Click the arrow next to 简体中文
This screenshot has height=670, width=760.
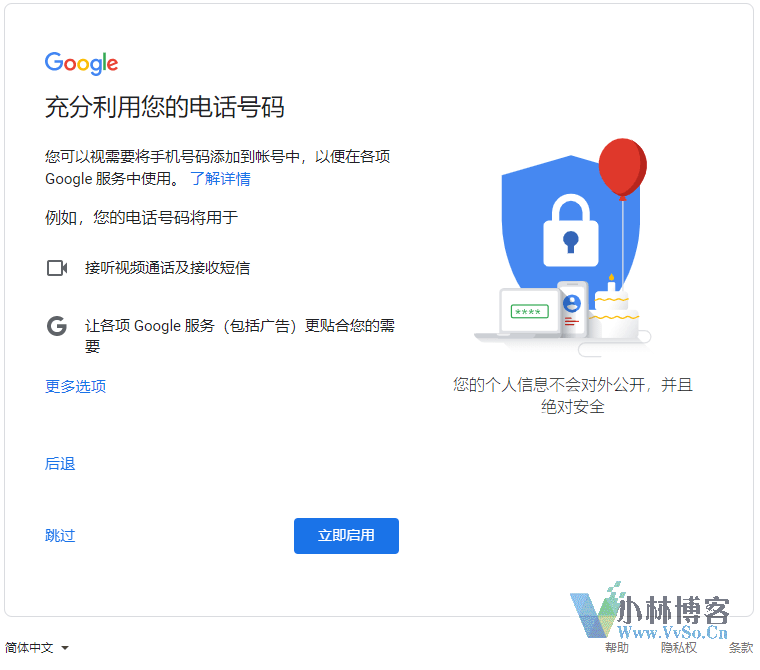pos(65,648)
